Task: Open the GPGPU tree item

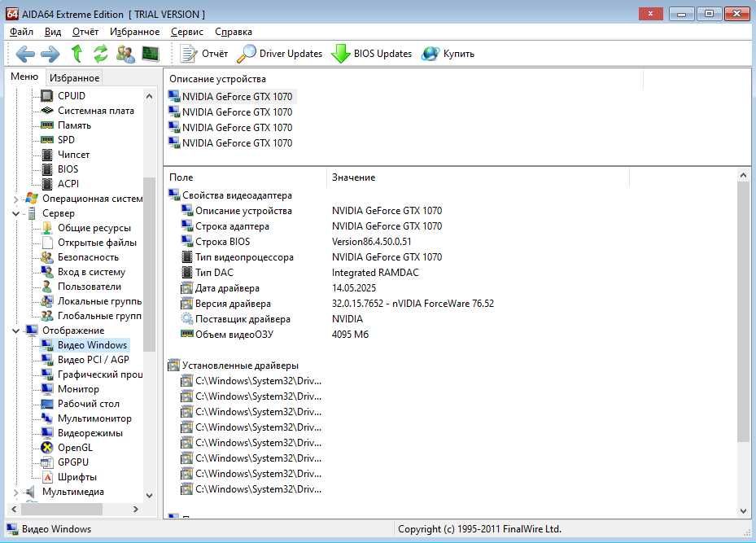Action: tap(72, 462)
